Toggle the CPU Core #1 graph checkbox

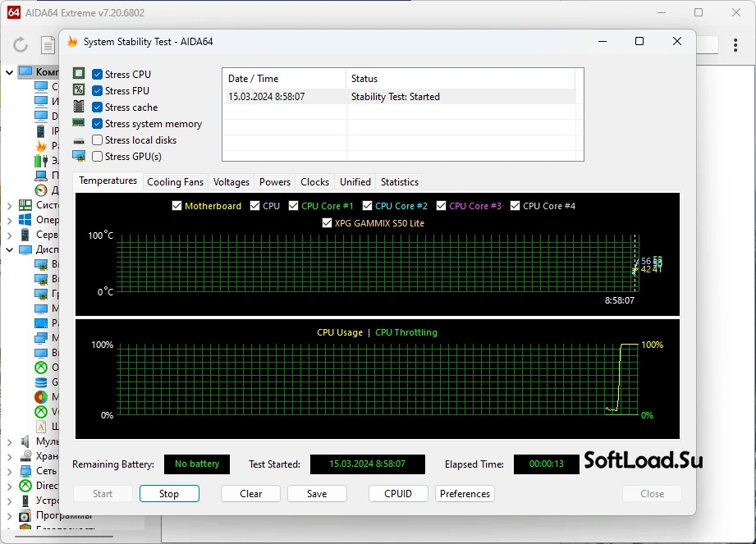pos(293,206)
